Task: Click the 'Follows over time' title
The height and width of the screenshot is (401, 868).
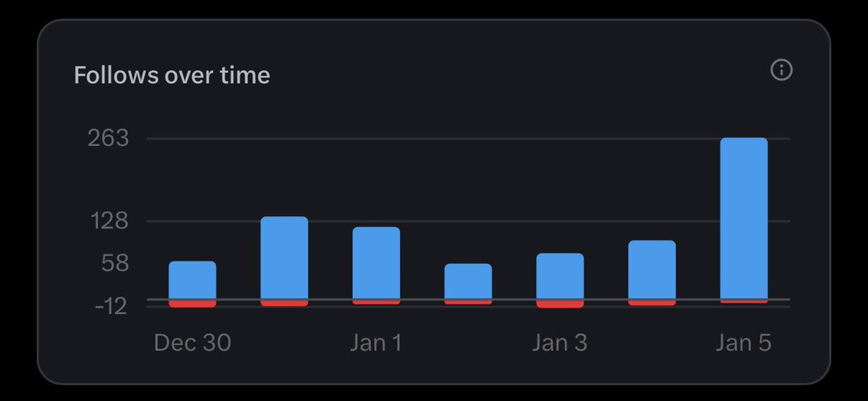Action: click(172, 75)
